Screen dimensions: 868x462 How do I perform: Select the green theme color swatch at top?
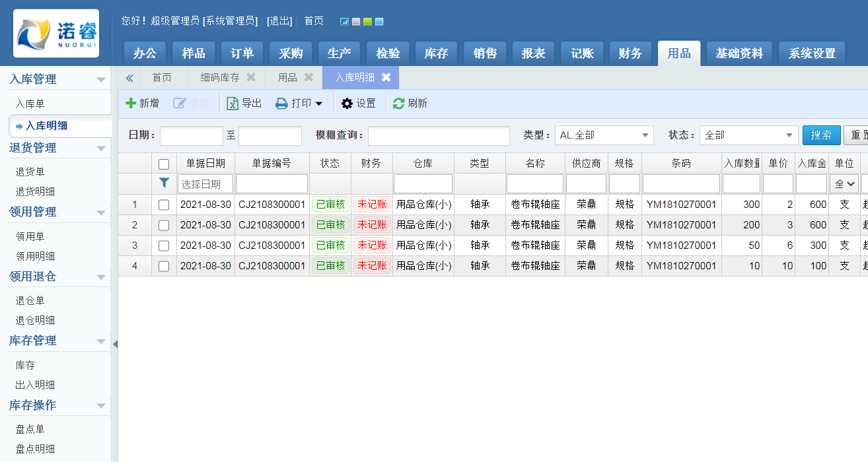point(367,21)
